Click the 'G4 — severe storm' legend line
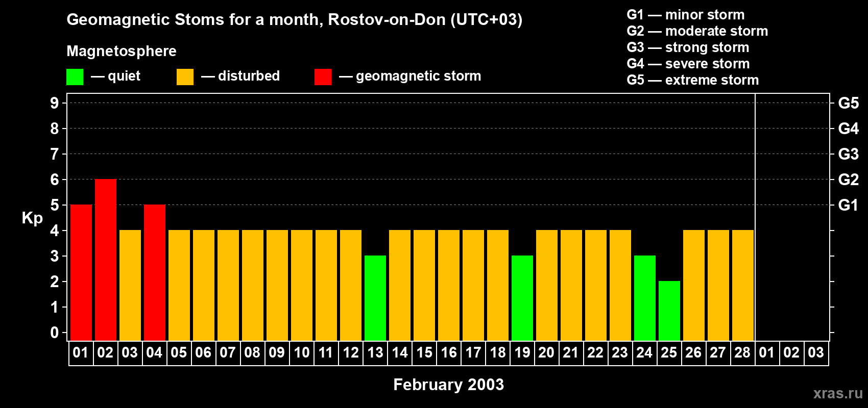 (688, 64)
